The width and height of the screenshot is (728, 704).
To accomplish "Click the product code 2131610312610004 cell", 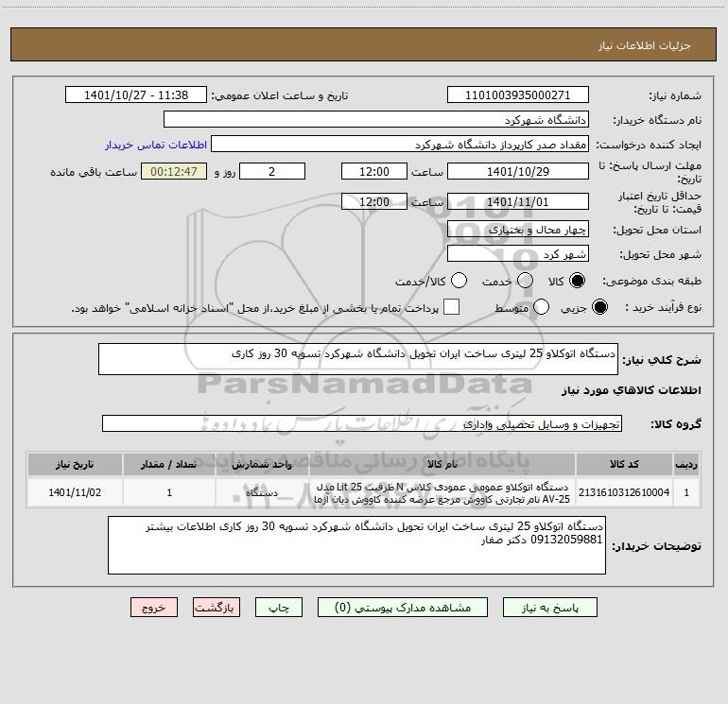I will click(624, 492).
